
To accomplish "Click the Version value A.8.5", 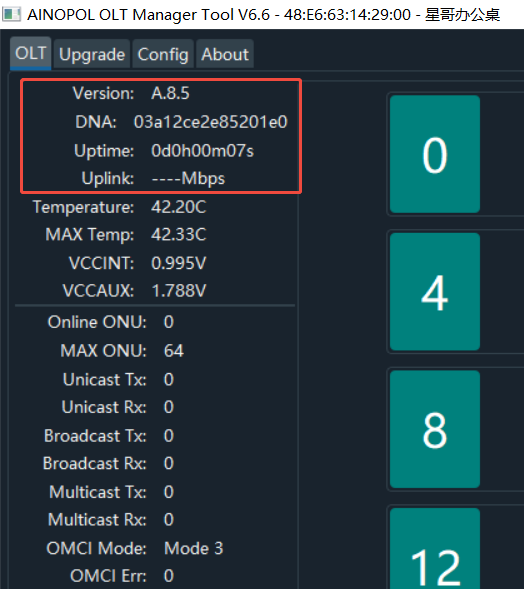I will [170, 93].
